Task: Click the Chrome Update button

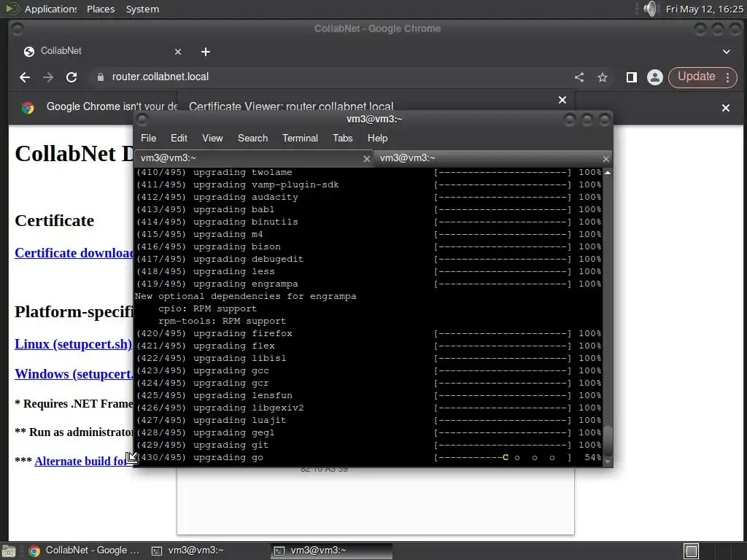Action: (x=696, y=77)
